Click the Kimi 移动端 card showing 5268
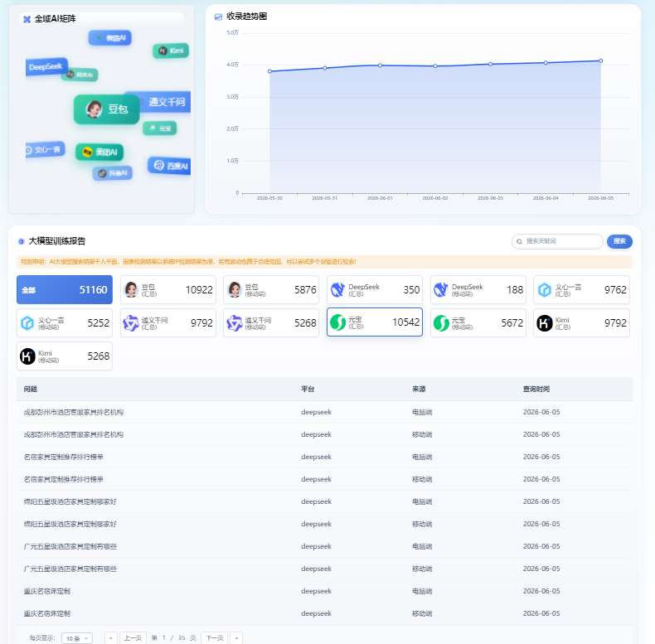This screenshot has width=655, height=644. tap(65, 356)
